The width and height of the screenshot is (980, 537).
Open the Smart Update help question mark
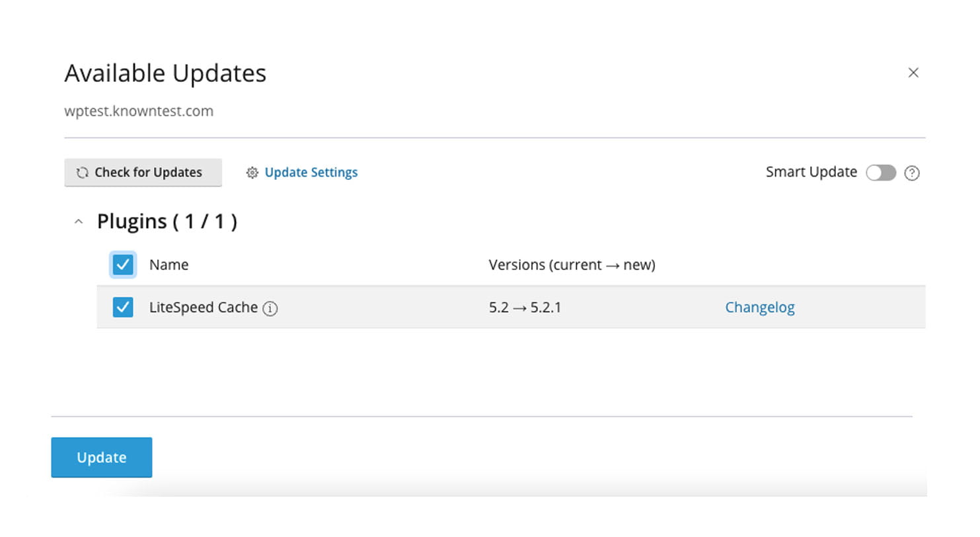912,173
